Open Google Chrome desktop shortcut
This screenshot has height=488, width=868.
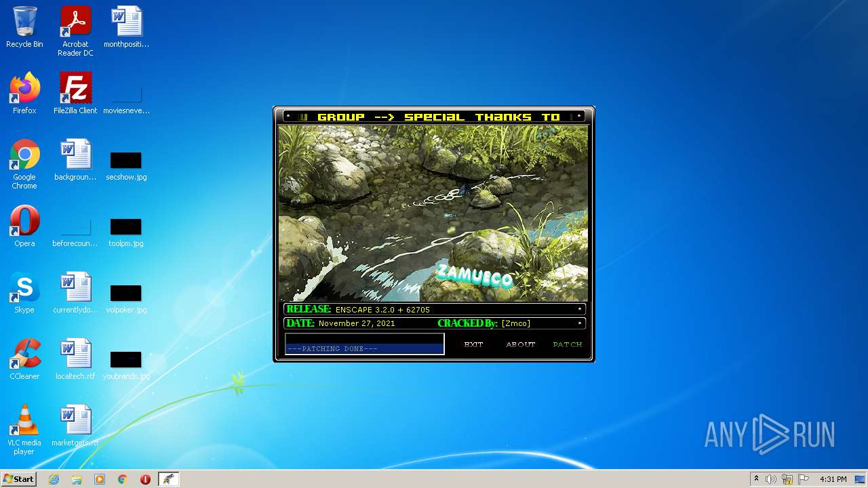click(24, 164)
